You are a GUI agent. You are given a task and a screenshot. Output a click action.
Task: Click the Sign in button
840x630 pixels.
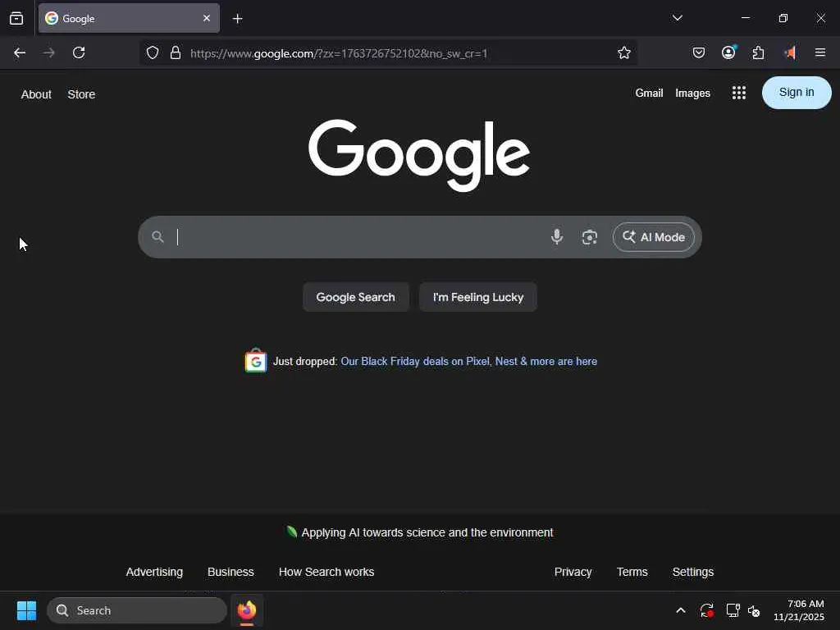pyautogui.click(x=796, y=93)
